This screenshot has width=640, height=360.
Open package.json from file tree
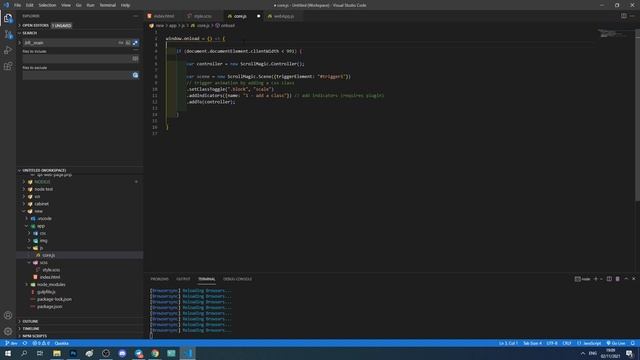pyautogui.click(x=50, y=307)
